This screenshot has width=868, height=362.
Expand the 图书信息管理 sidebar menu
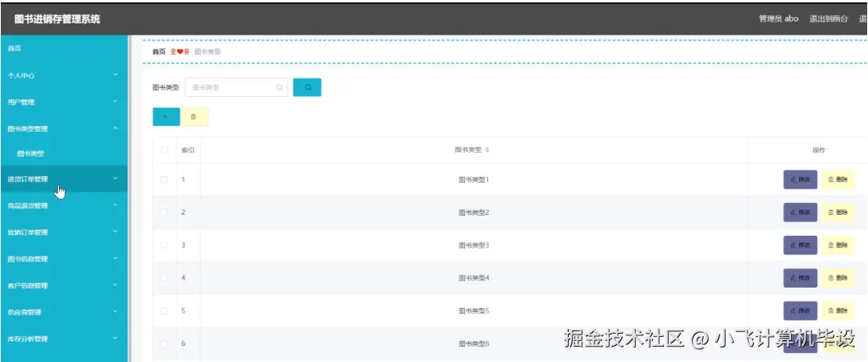click(64, 259)
